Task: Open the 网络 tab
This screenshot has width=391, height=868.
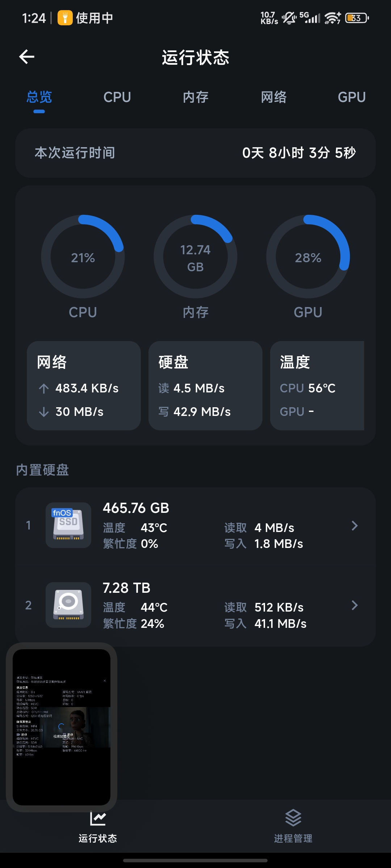Action: (x=274, y=97)
